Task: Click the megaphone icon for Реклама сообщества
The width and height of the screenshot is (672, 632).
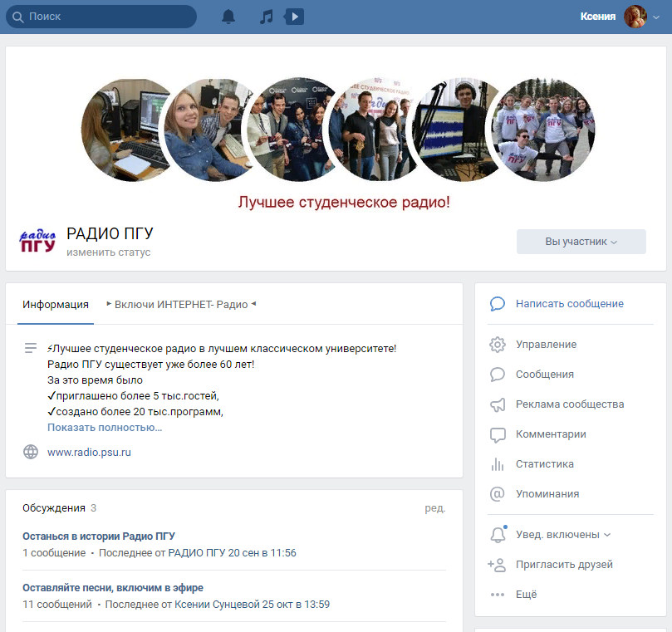Action: click(497, 404)
